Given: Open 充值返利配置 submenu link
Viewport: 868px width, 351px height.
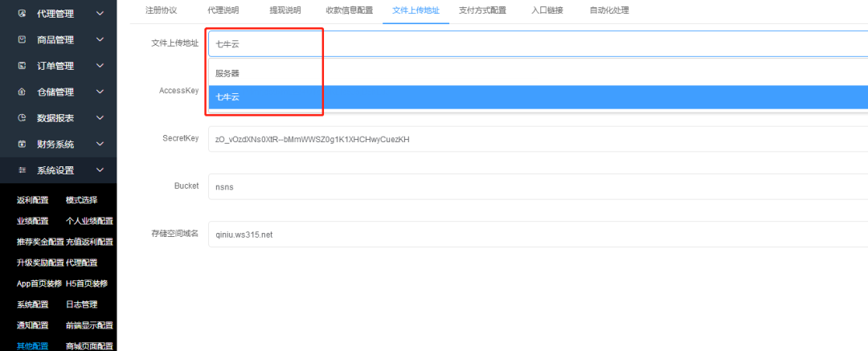Looking at the screenshot, I should click(x=89, y=242).
